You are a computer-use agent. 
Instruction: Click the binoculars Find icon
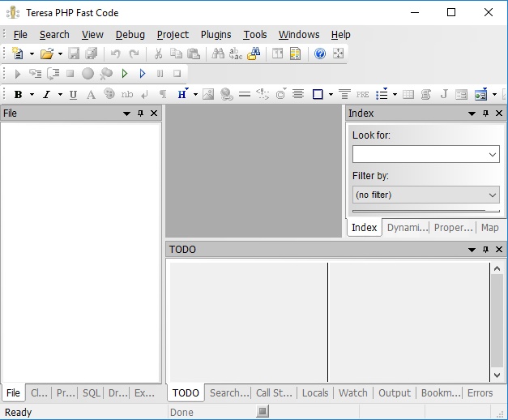click(x=218, y=54)
